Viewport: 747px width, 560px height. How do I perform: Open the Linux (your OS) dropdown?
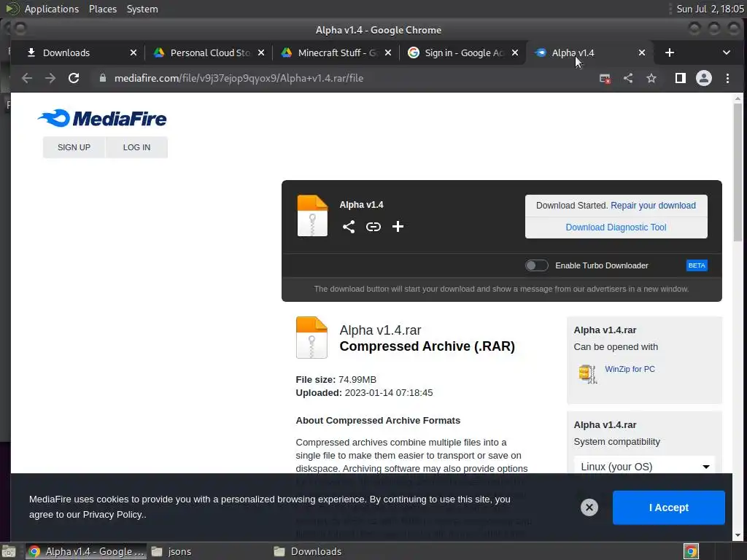644,467
